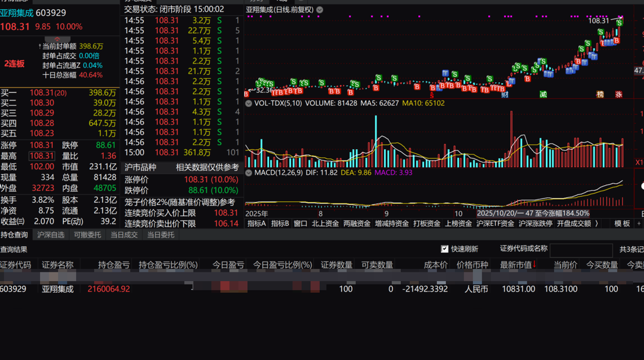This screenshot has height=360, width=644.
Task: Sort holdings by 证券代码 column
Action: pos(16,265)
